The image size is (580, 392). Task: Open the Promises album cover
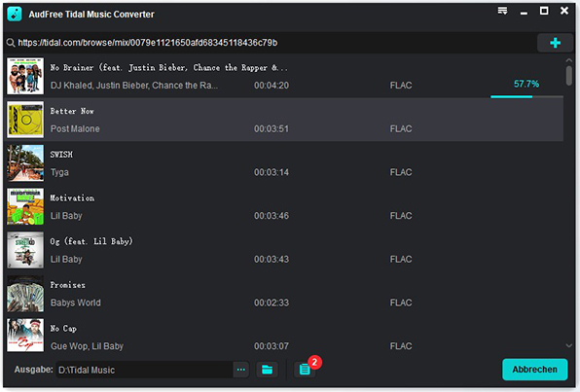tap(25, 294)
